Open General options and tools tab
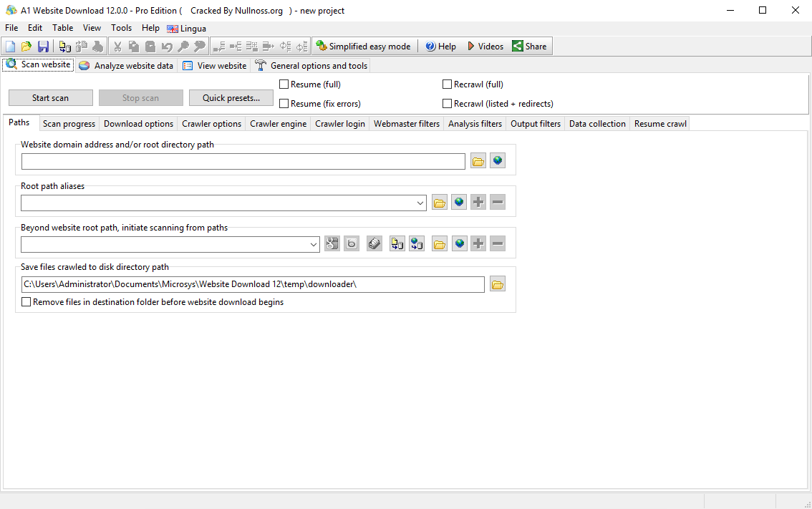 click(311, 66)
